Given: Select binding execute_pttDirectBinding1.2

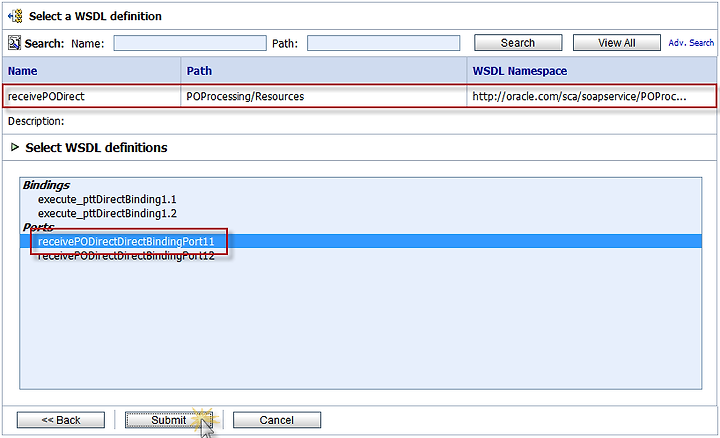Looking at the screenshot, I should tap(107, 213).
